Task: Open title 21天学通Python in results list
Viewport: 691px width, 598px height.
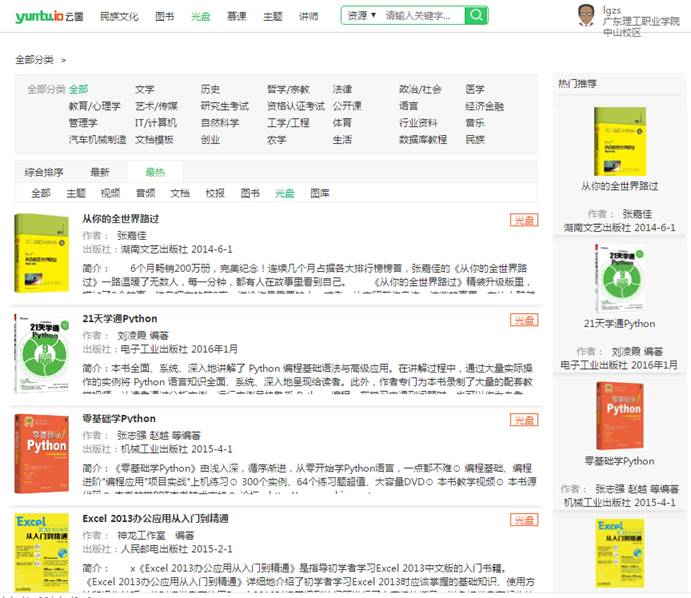Action: [120, 319]
